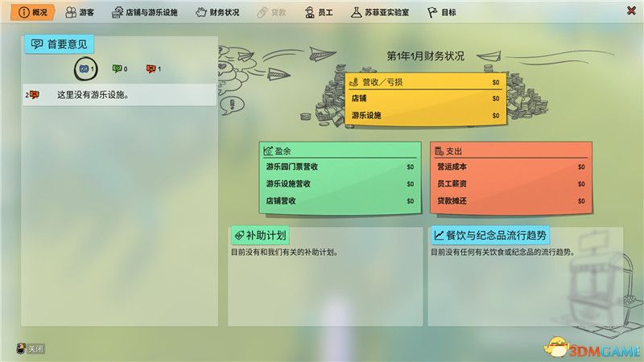Switch to the 游客 visitors tab
Viewport: 644px width, 362px height.
[x=80, y=12]
